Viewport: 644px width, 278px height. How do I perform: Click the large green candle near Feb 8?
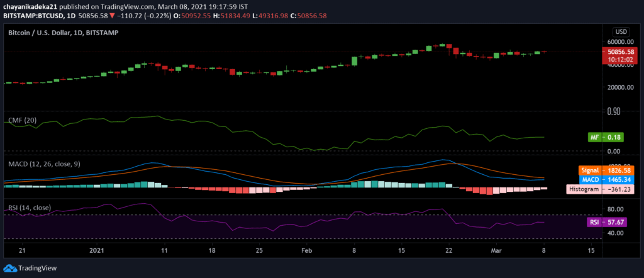coord(354,61)
